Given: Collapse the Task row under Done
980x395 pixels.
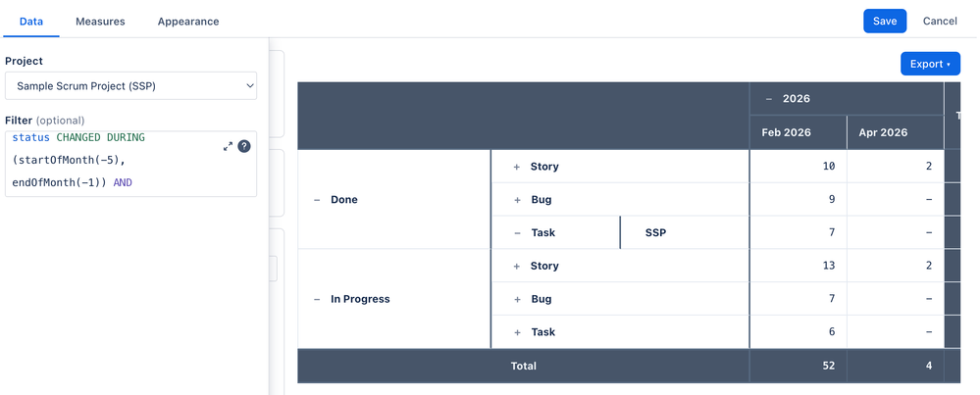Looking at the screenshot, I should click(517, 232).
